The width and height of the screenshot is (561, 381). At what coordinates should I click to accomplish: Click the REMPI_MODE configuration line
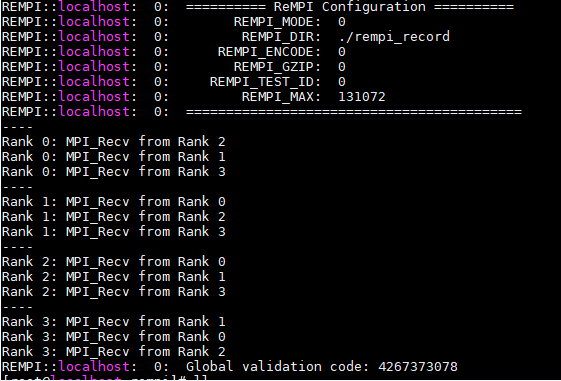[174, 22]
